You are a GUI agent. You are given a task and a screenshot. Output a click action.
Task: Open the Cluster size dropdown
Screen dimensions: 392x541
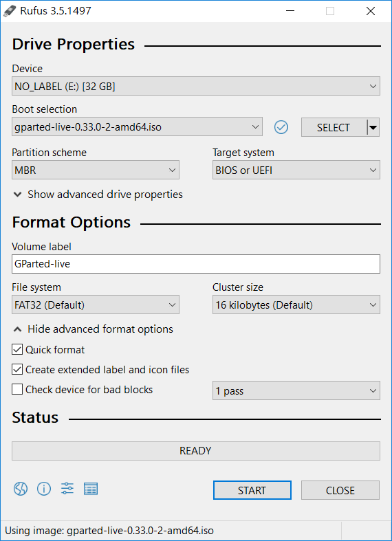click(x=296, y=305)
